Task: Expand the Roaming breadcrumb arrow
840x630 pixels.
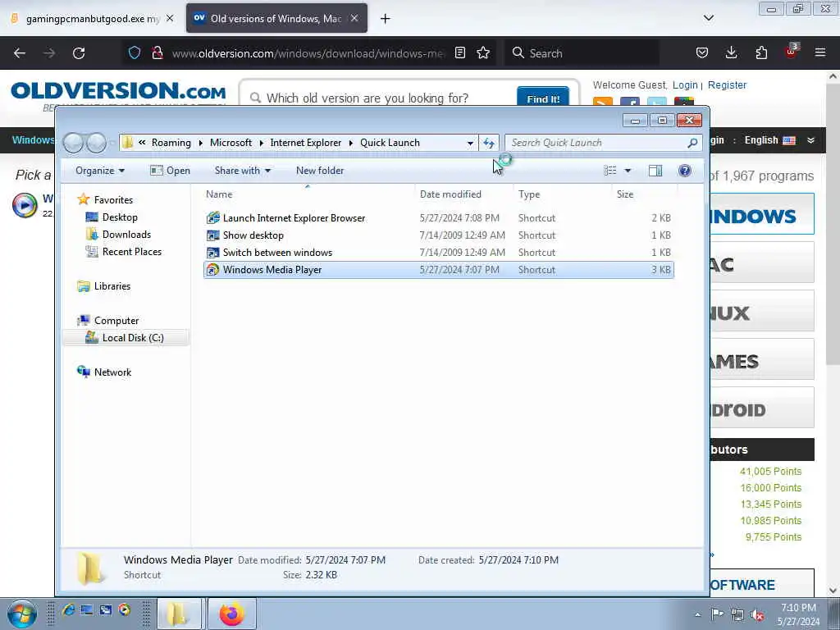Action: [200, 143]
